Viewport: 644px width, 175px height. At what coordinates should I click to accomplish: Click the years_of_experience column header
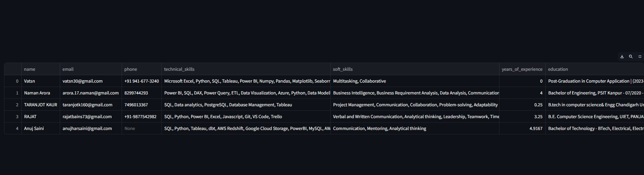click(x=522, y=69)
